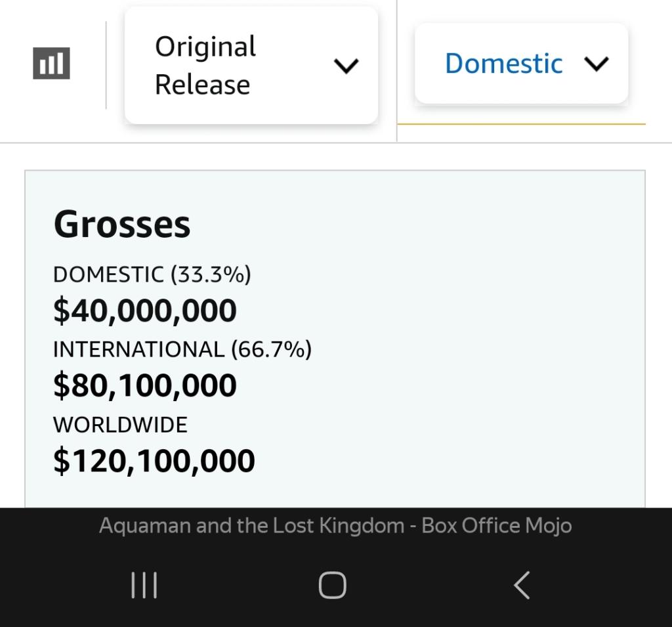Click the Grosses heading
672x627 pixels.
click(x=122, y=225)
